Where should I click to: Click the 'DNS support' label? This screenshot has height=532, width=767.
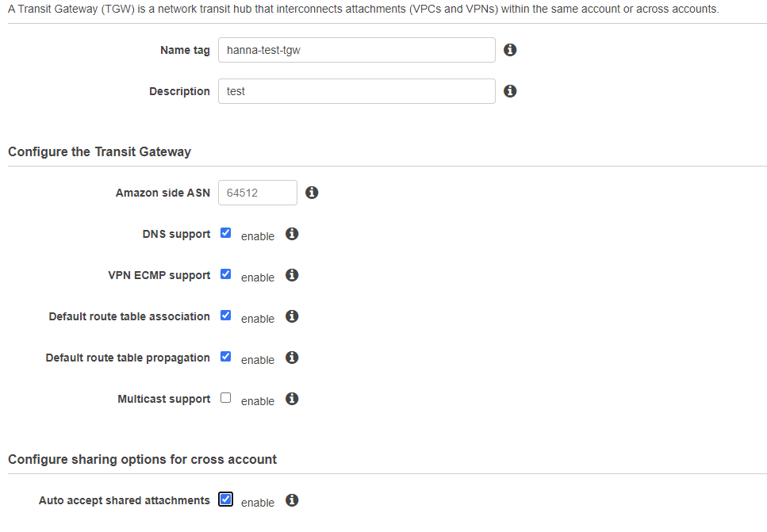coord(176,234)
